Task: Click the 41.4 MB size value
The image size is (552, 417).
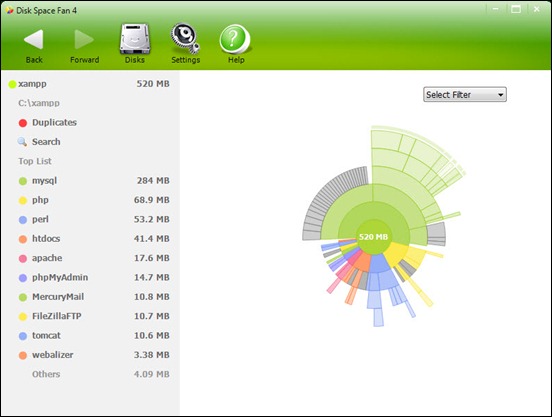Action: 151,239
